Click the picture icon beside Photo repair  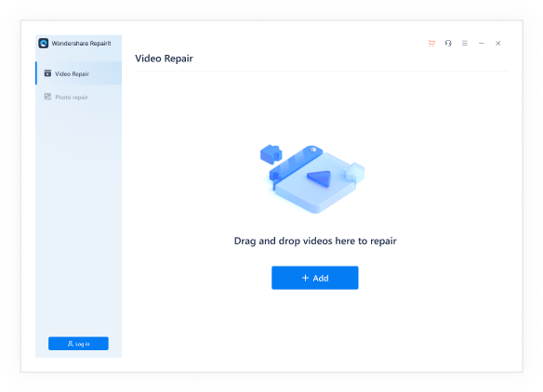pyautogui.click(x=47, y=97)
